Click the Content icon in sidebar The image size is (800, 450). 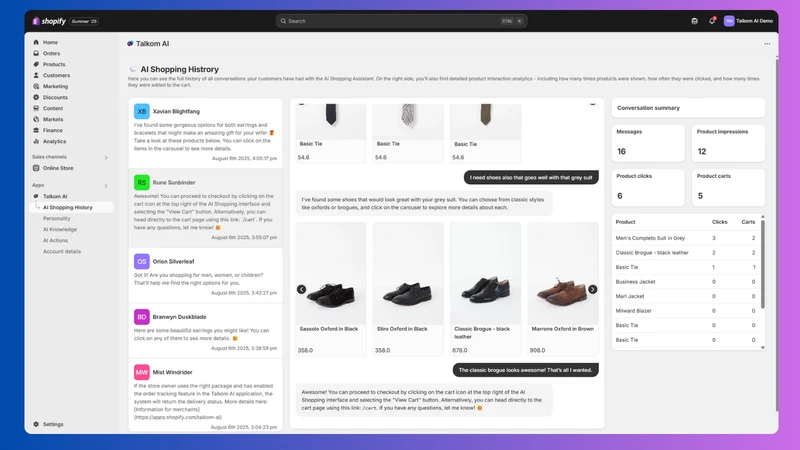click(36, 108)
